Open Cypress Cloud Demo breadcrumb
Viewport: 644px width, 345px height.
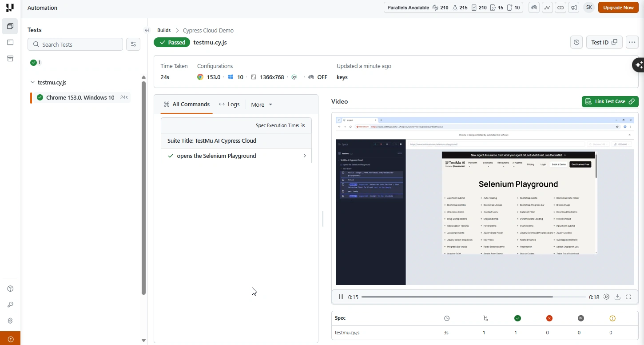click(x=208, y=30)
